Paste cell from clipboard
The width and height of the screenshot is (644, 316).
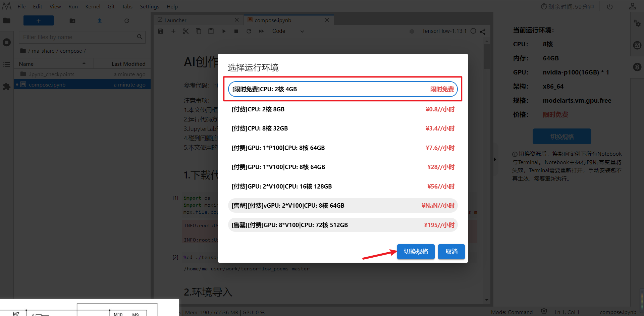point(211,31)
